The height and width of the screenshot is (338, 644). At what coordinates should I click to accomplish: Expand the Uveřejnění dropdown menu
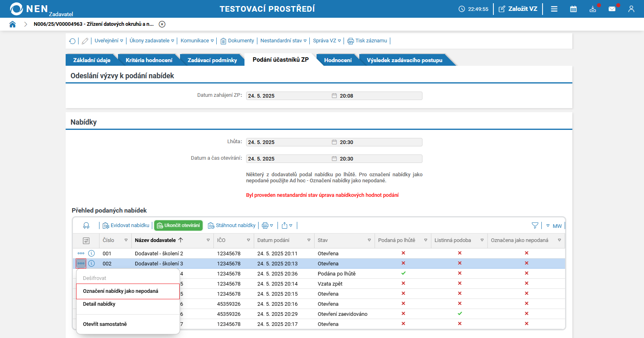tap(109, 41)
